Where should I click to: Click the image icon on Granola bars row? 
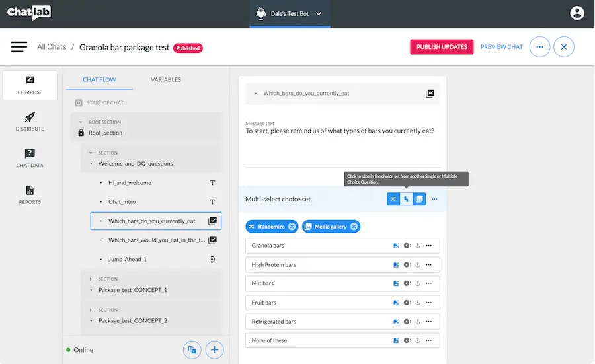point(396,246)
